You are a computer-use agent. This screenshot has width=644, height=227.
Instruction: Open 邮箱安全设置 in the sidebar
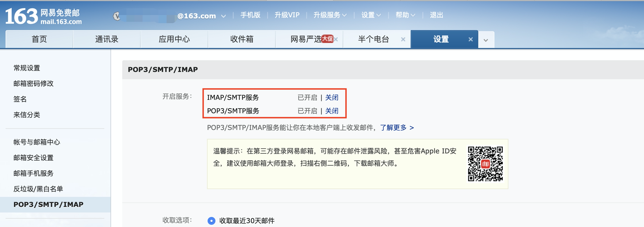33,158
